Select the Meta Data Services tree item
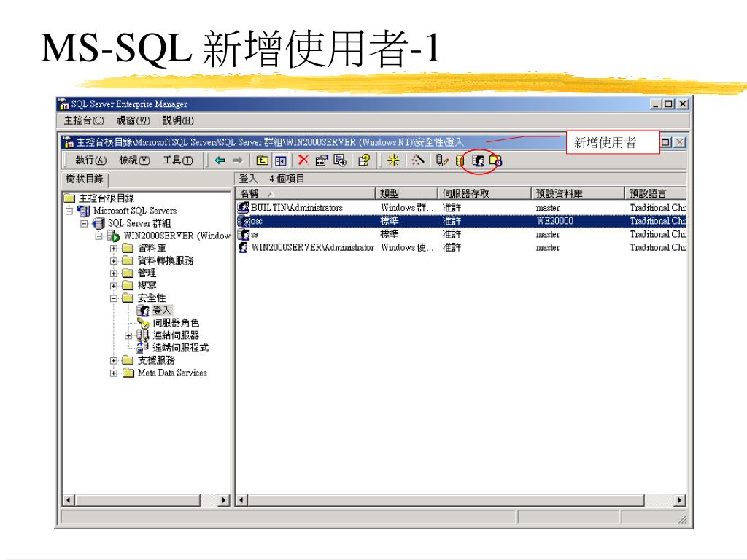The width and height of the screenshot is (747, 560). [x=172, y=373]
